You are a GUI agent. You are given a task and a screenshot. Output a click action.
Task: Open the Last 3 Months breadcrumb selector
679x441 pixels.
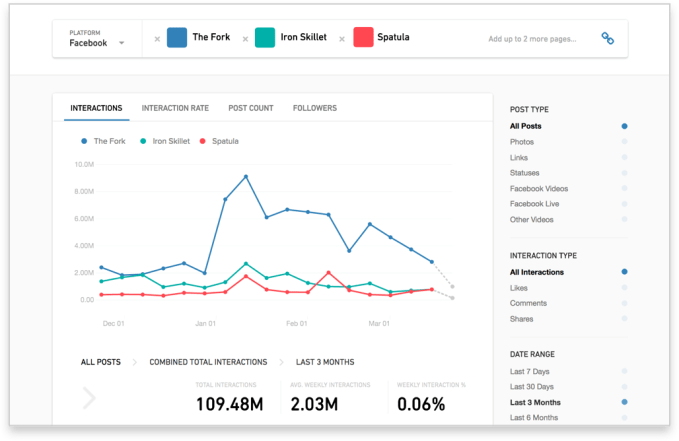(x=323, y=361)
